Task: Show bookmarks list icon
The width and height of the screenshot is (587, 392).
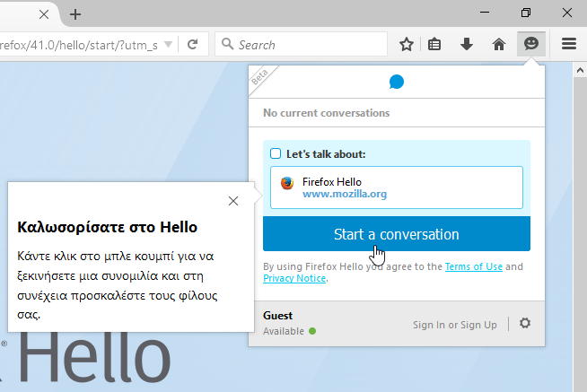Action: click(x=434, y=45)
